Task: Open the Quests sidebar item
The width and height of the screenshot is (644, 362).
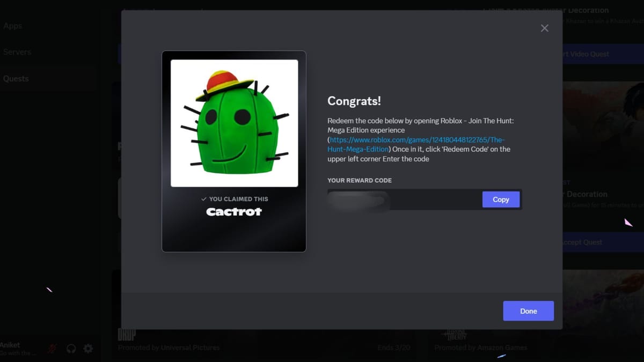Action: (16, 78)
